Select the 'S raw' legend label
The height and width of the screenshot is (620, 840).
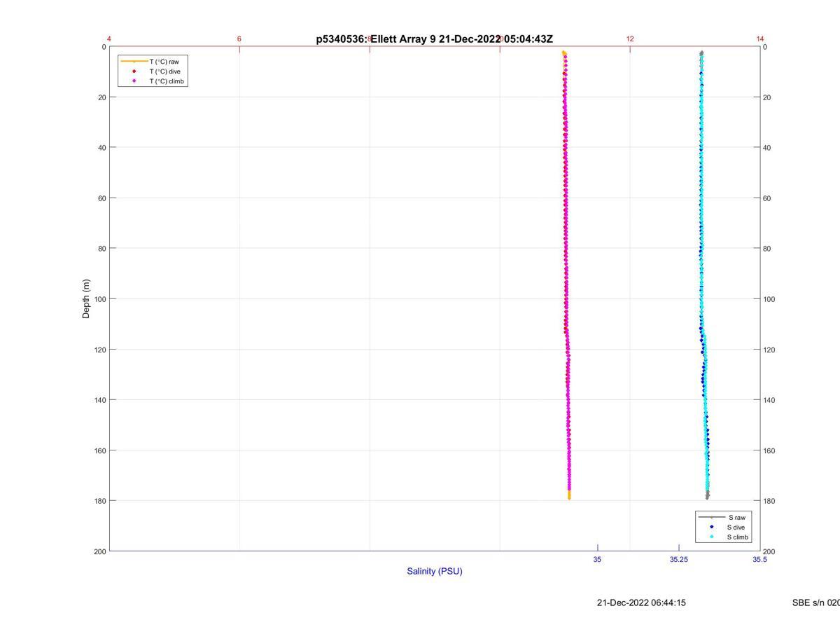[736, 518]
